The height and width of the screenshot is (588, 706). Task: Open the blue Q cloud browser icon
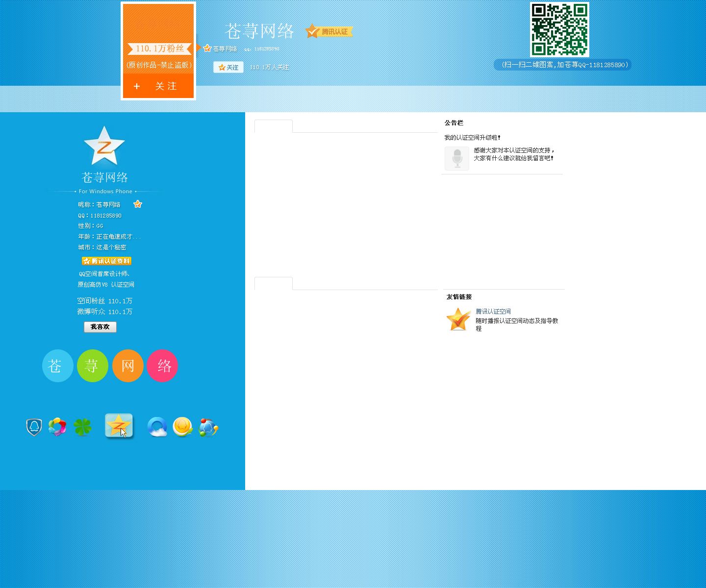click(157, 427)
